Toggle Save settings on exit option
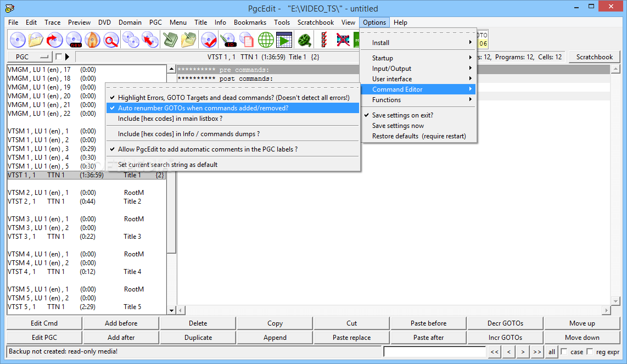 click(x=419, y=115)
